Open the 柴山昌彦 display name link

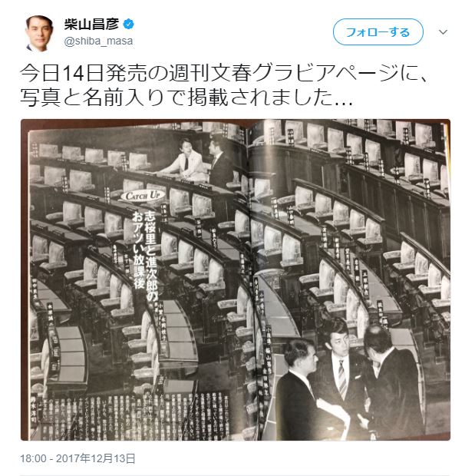(x=91, y=24)
